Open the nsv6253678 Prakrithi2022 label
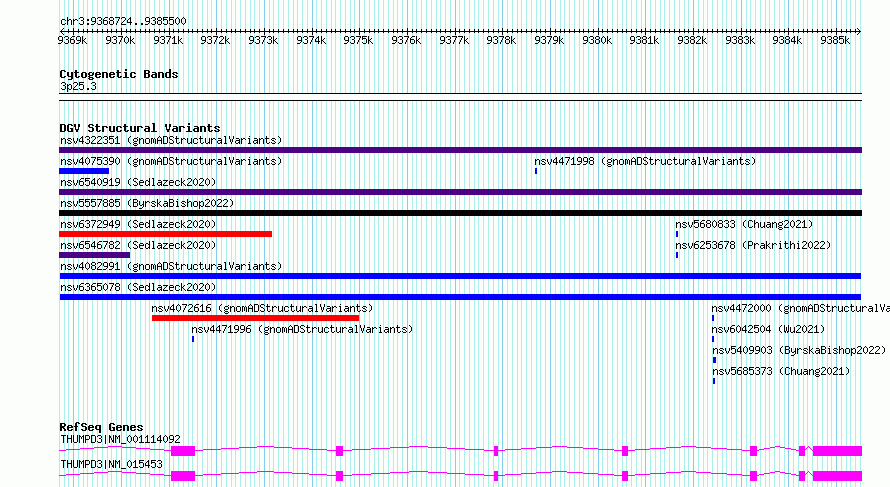890x487 pixels. click(x=753, y=245)
